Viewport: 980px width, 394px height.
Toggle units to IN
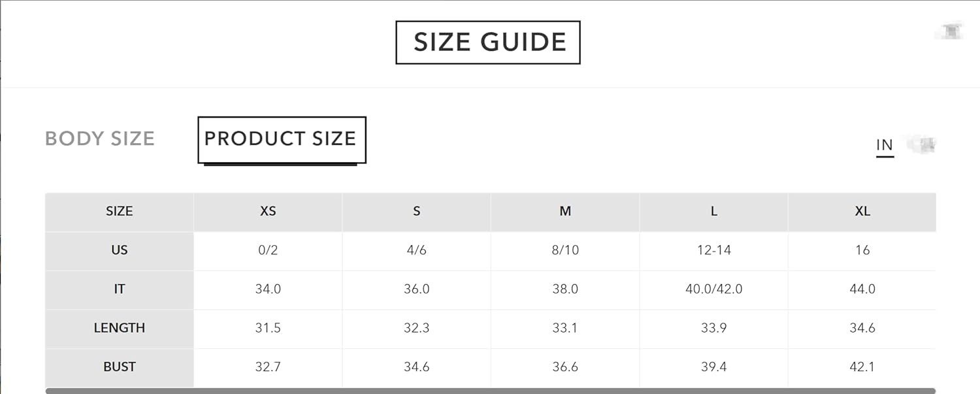885,145
